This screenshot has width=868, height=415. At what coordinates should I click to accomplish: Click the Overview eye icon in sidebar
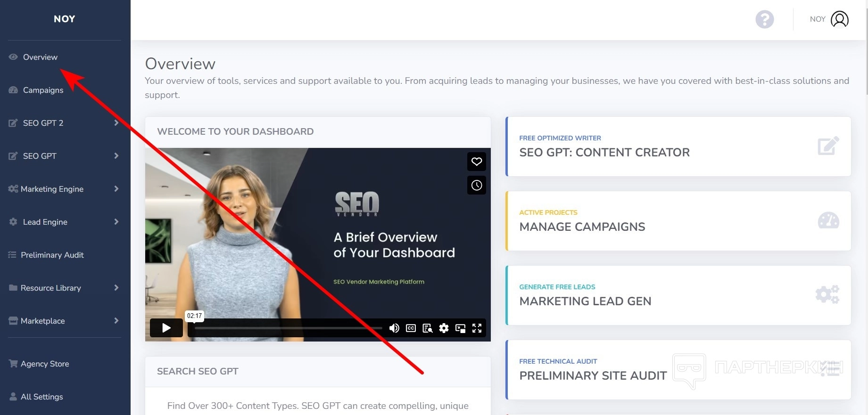(x=13, y=57)
